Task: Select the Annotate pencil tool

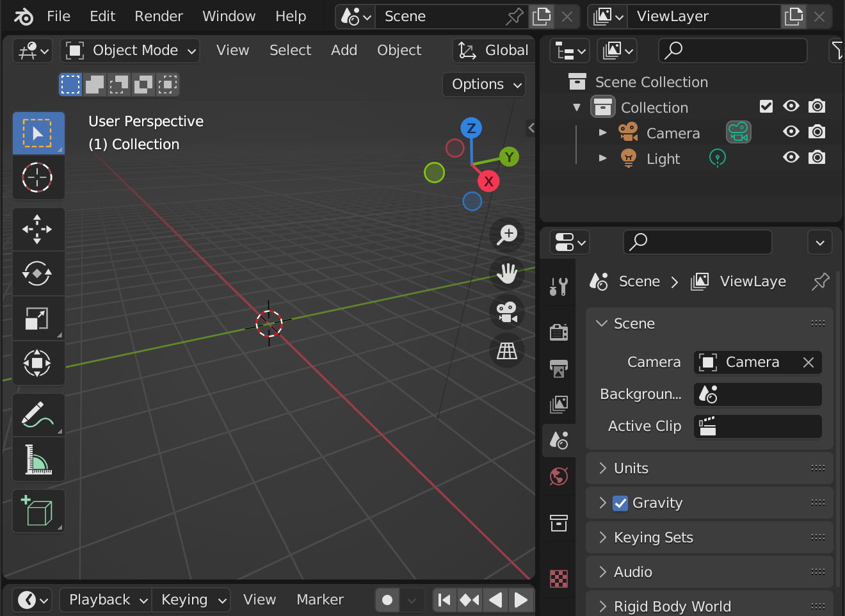Action: [38, 415]
